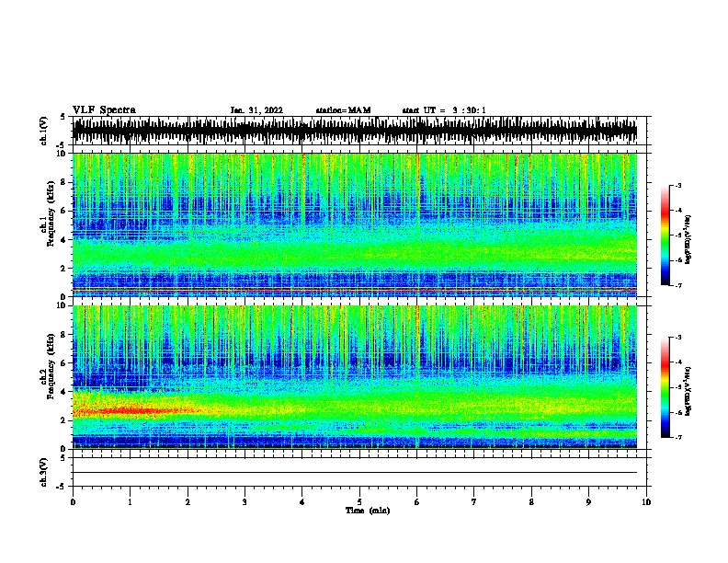Viewport: 728px width, 563px height.
Task: Click time axis tick label "2"
Action: 188,502
